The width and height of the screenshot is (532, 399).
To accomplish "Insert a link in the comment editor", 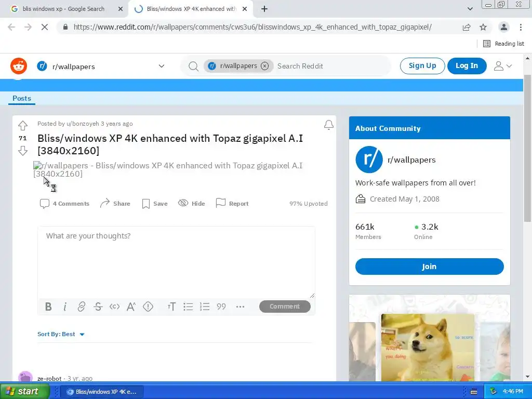I will tap(82, 307).
